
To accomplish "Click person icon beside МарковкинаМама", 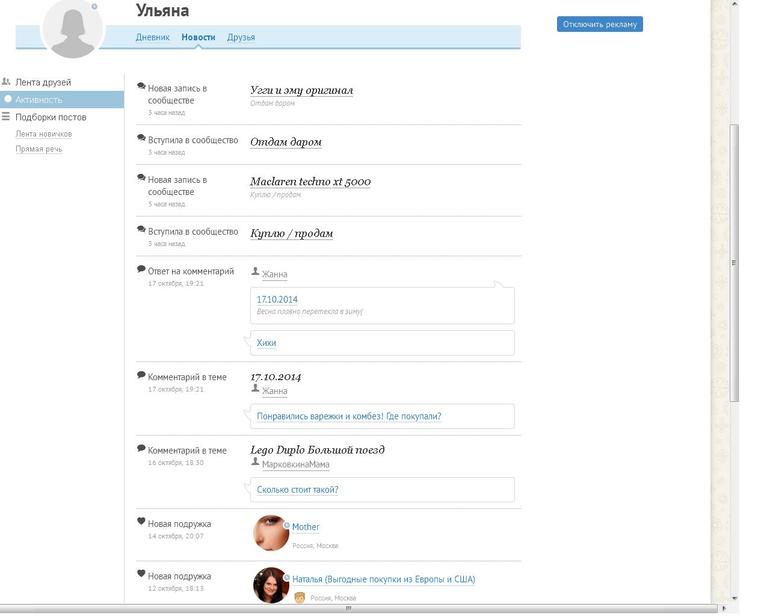I will point(255,463).
